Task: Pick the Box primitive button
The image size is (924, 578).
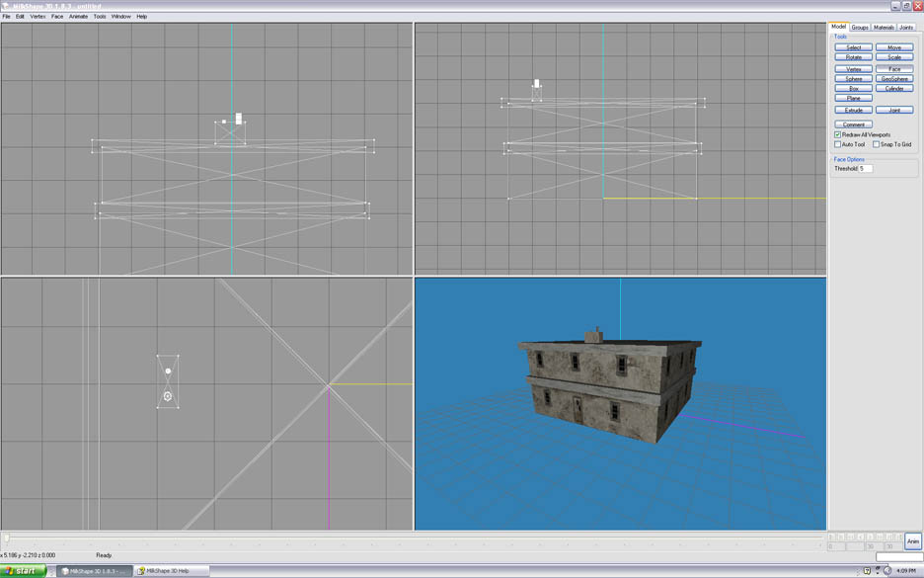Action: [853, 89]
